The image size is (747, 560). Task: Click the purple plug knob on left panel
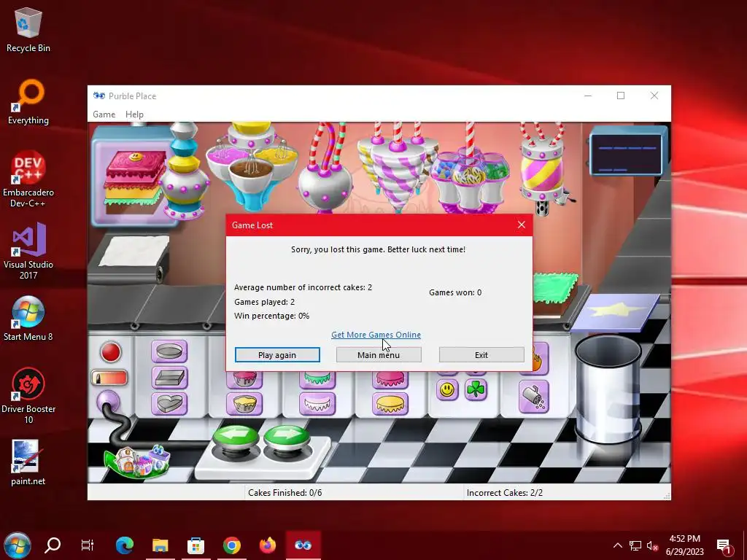coord(108,402)
